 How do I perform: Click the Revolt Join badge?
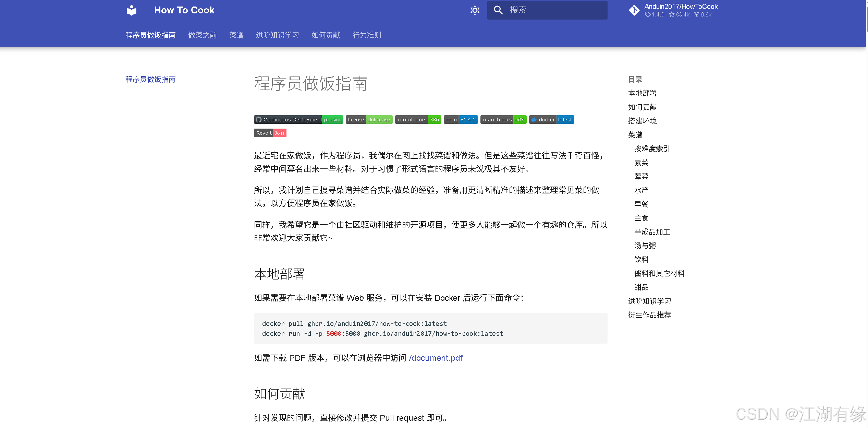(x=270, y=133)
